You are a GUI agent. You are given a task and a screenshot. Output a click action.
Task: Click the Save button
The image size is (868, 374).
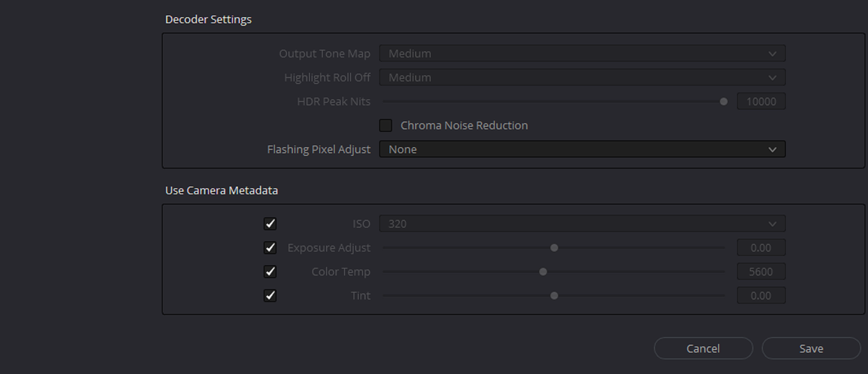[811, 348]
